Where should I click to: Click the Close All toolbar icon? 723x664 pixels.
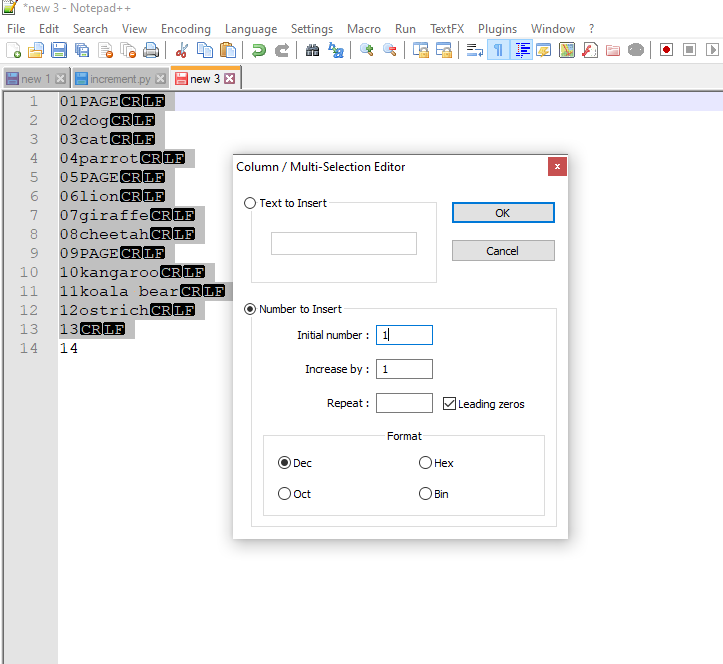pos(128,50)
